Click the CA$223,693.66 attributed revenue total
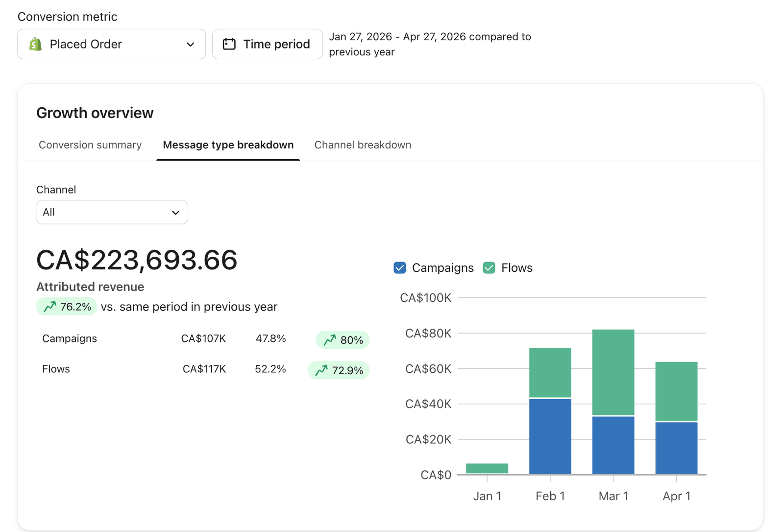The image size is (784, 532). point(137,260)
